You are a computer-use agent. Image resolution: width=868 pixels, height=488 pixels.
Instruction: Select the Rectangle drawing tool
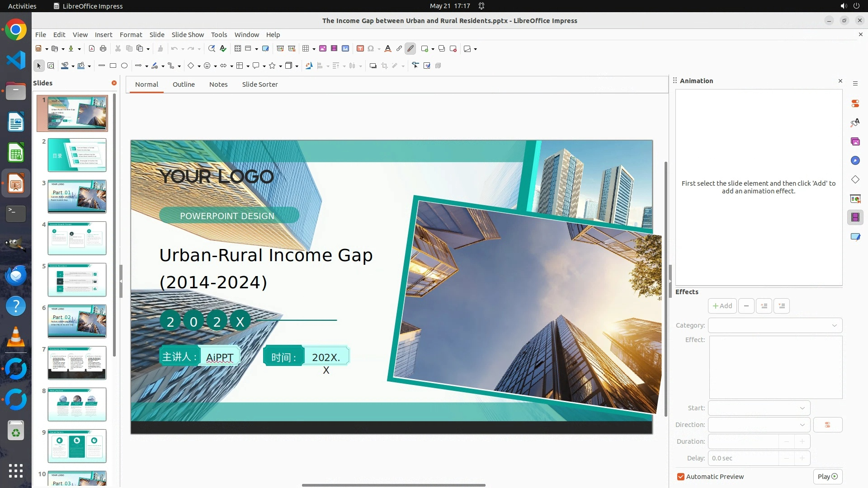click(x=113, y=66)
